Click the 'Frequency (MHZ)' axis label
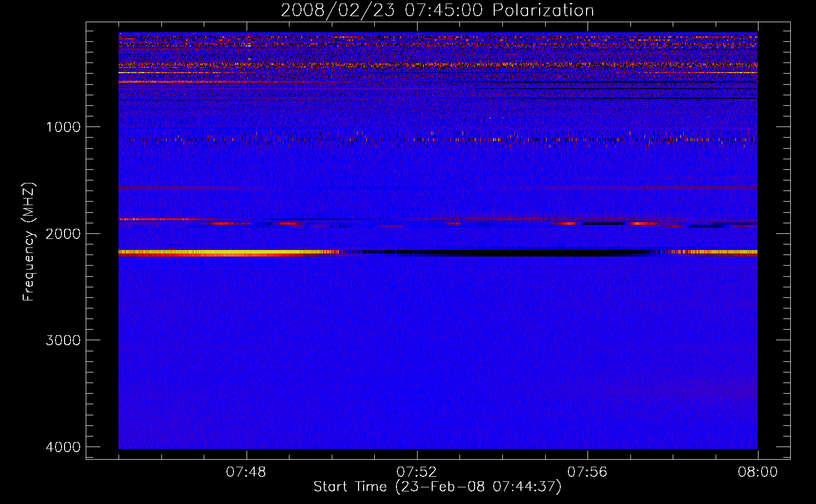This screenshot has height=504, width=816. point(29,242)
